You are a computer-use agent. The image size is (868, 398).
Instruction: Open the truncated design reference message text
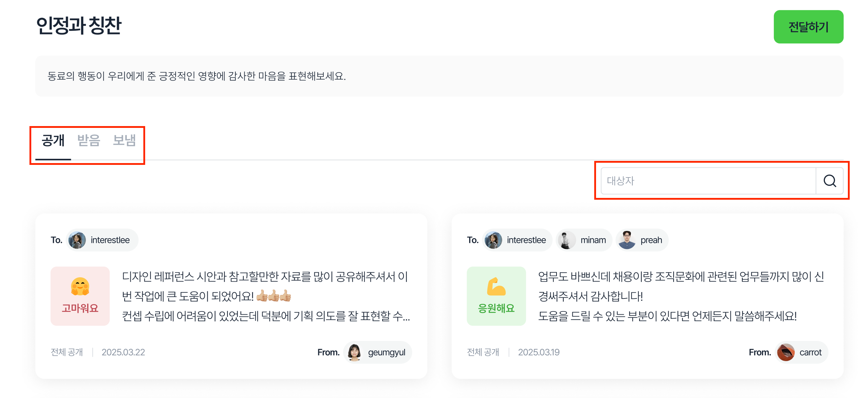[266, 296]
